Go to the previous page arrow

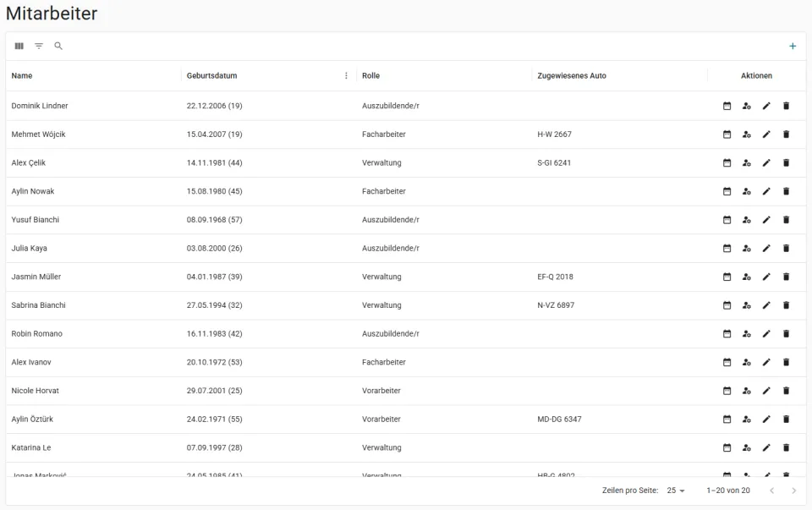coord(771,491)
